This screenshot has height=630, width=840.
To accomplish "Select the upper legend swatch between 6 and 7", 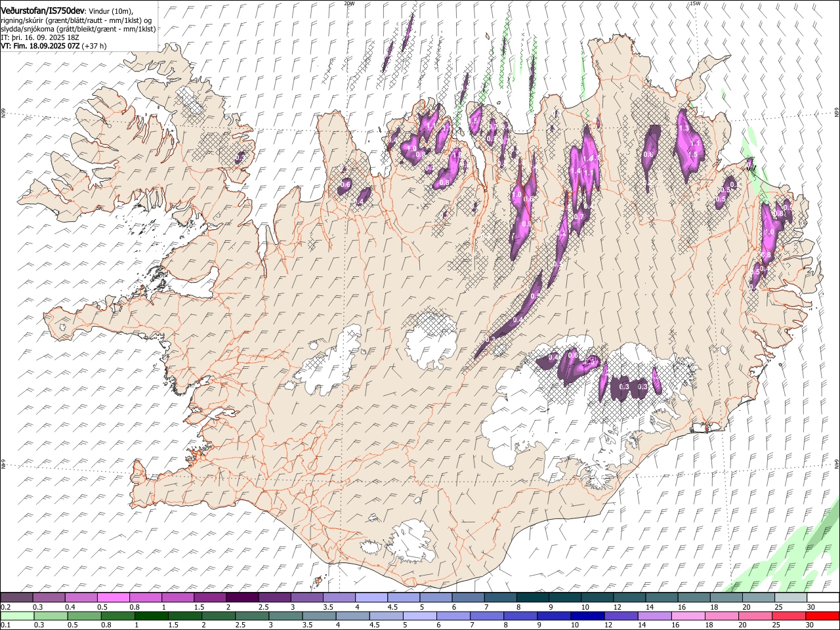I will tap(468, 597).
